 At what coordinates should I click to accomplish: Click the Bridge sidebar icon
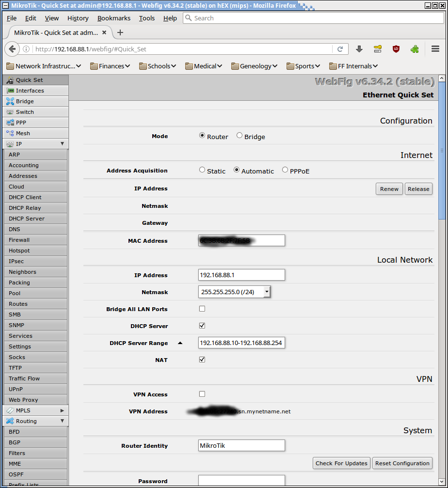click(x=10, y=101)
